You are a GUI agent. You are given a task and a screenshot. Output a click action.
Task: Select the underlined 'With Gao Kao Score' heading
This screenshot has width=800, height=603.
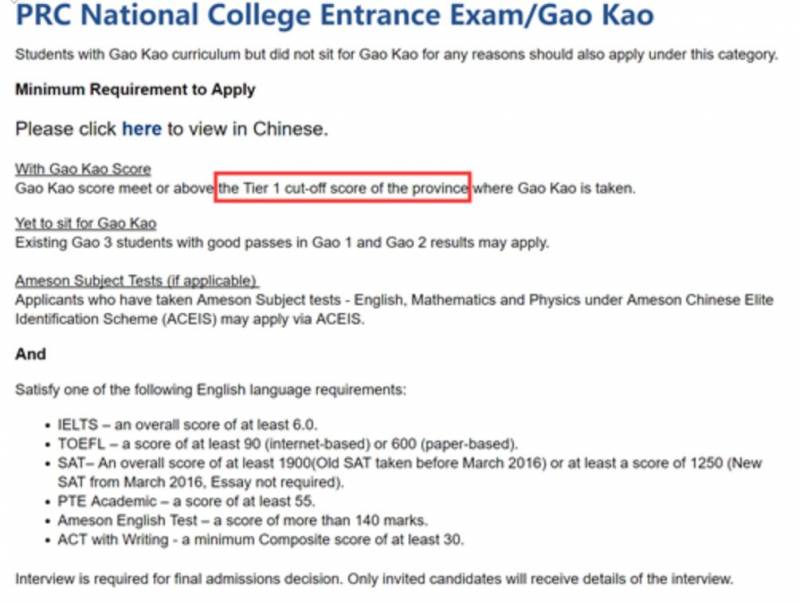coord(83,170)
